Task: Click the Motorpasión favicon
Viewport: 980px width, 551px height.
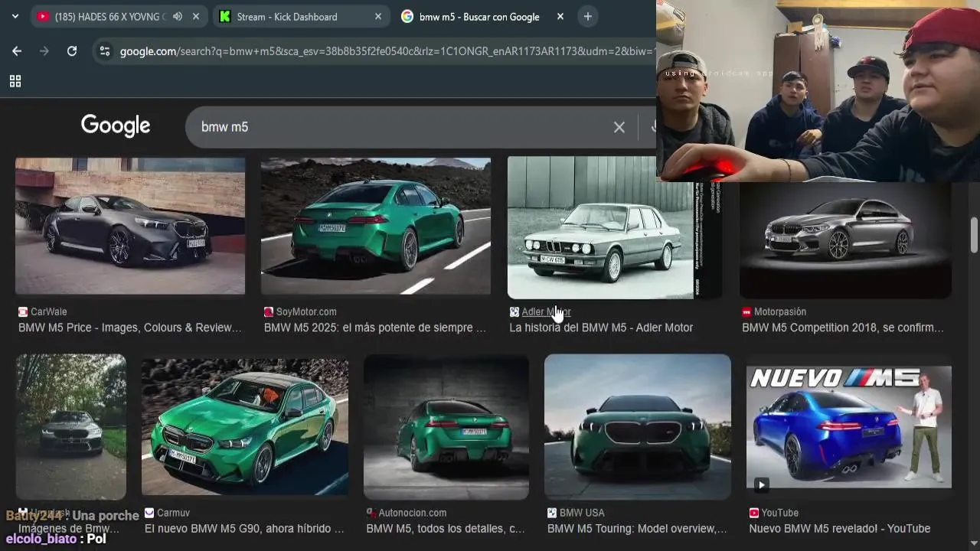Action: tap(746, 311)
